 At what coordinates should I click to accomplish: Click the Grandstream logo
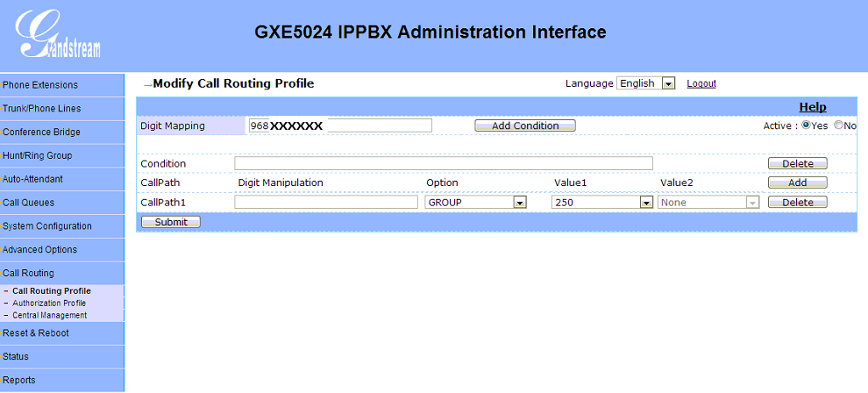(58, 35)
